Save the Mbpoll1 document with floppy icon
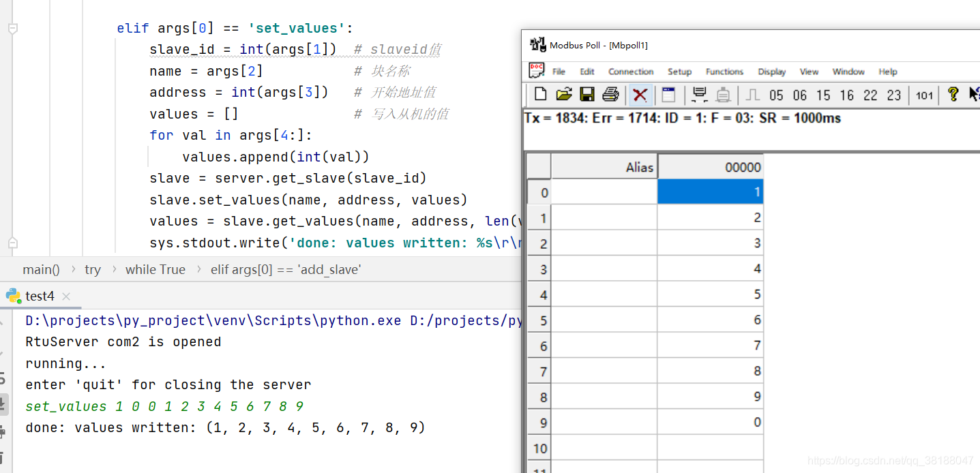Image resolution: width=980 pixels, height=473 pixels. [586, 95]
